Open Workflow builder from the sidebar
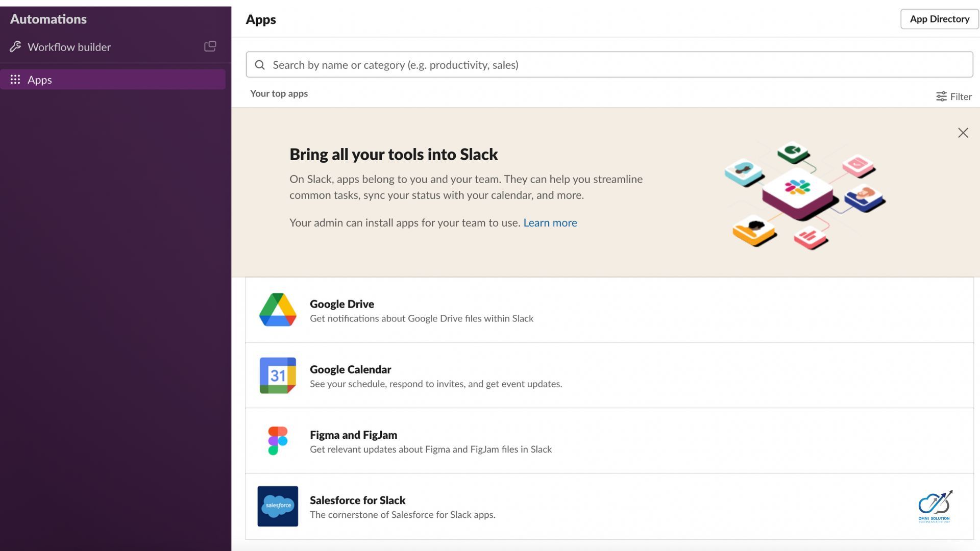Screen dimensions: 980x551 click(69, 47)
